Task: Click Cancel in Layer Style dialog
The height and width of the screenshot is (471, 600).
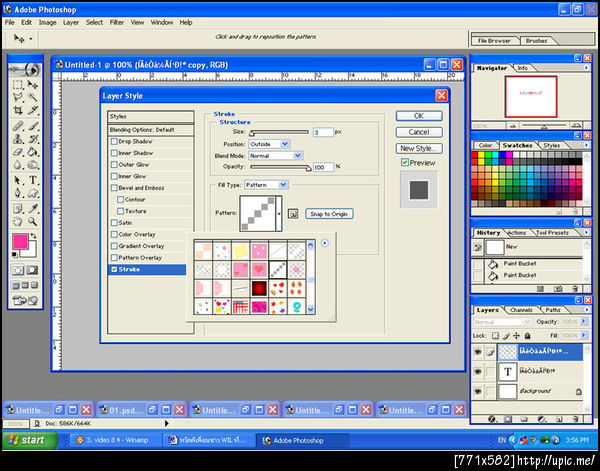Action: [419, 132]
